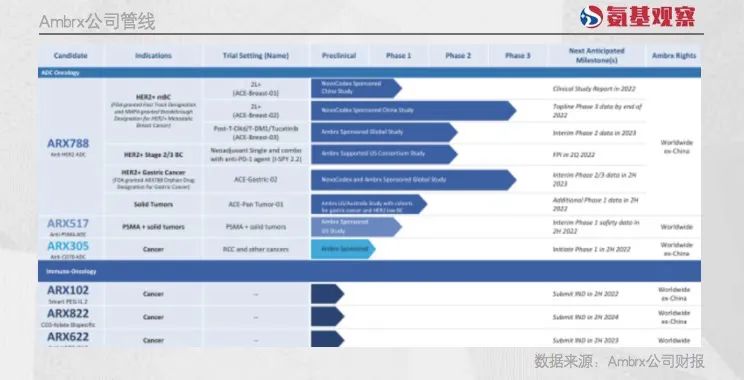
Task: Click the red and blue logo icon
Action: pos(592,17)
